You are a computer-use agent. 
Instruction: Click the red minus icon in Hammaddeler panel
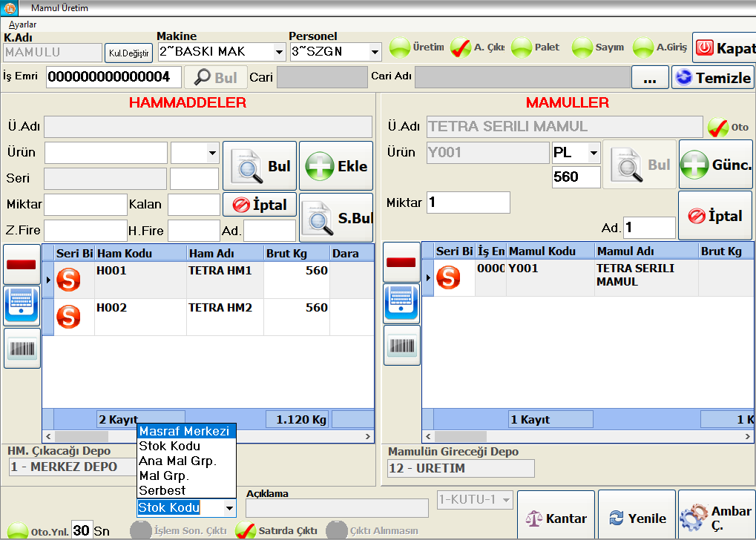click(22, 264)
